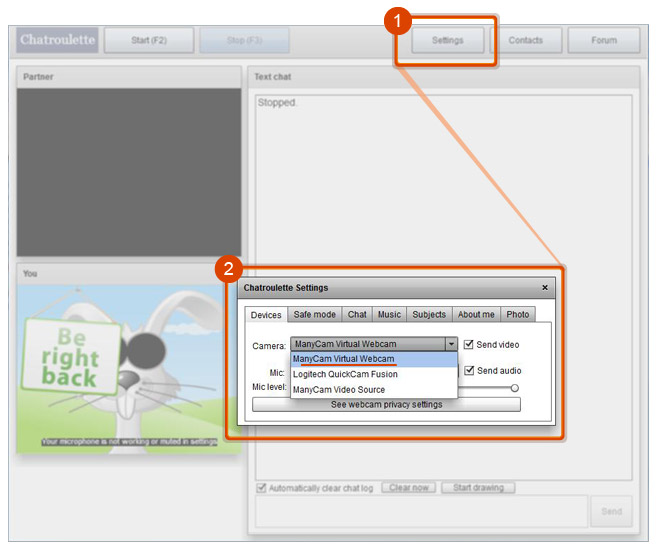Viewport: 660px width, 551px height.
Task: Switch to the About me tab
Action: pos(476,314)
